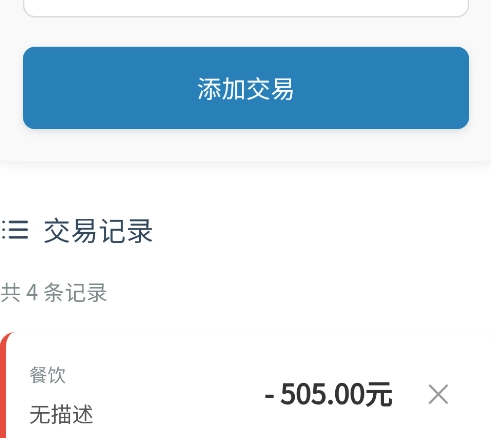Select the 餐饮 category label
This screenshot has height=438, width=491.
click(47, 375)
